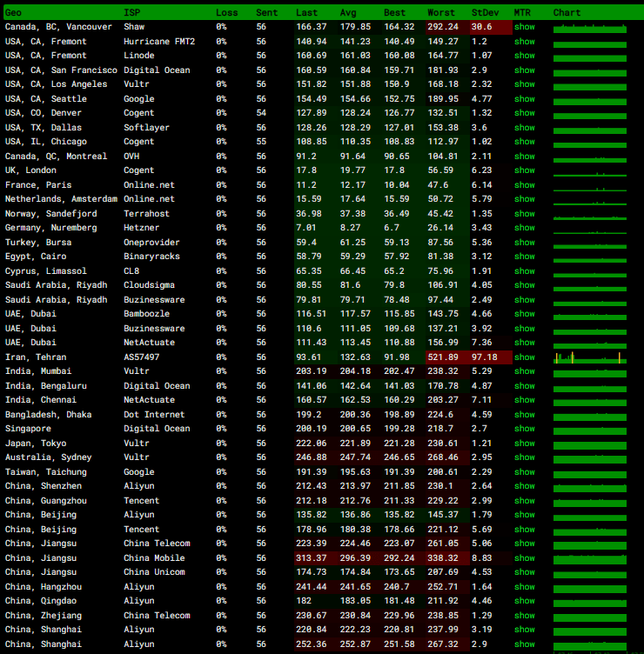
Task: Click the Avg column header
Action: [348, 12]
